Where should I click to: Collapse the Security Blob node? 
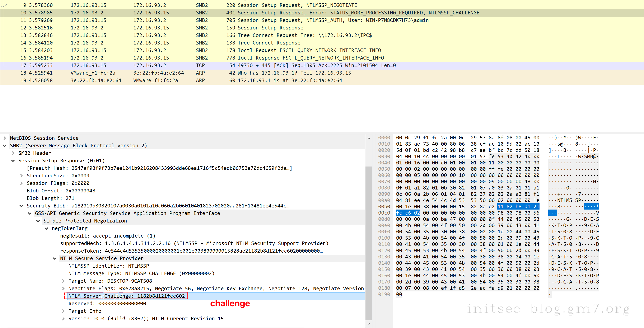[x=22, y=206]
